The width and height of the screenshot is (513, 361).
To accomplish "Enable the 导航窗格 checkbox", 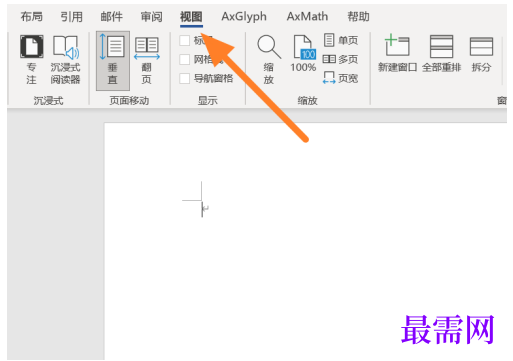I will click(185, 79).
